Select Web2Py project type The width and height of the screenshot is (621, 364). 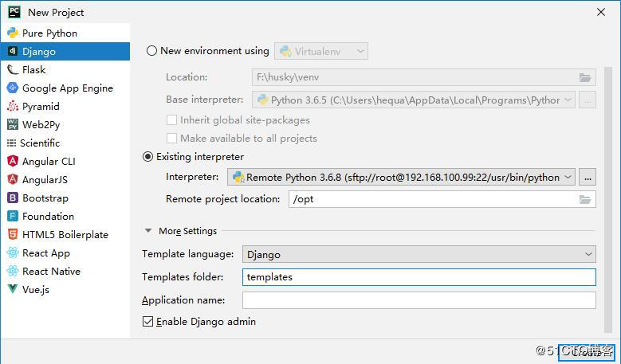tap(65, 124)
